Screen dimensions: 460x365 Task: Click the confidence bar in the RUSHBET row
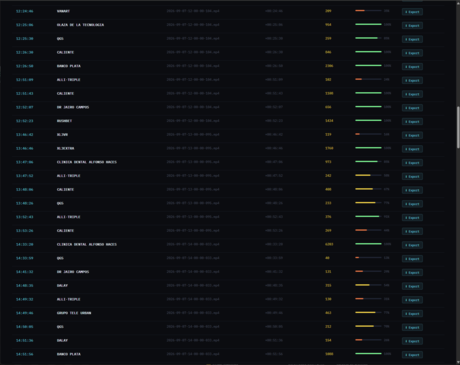[x=368, y=120]
